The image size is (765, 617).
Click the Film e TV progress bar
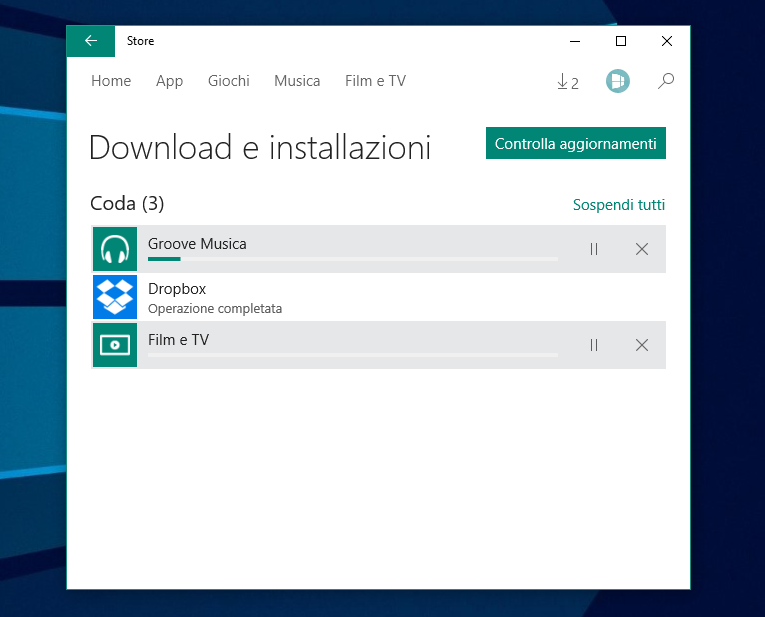[x=353, y=355]
